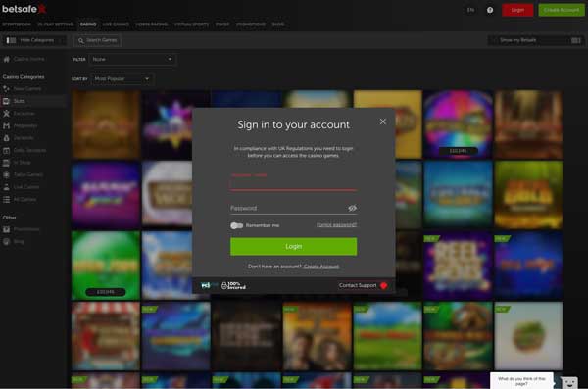Open the Sportsbook menu
The height and width of the screenshot is (389, 588).
coord(17,24)
